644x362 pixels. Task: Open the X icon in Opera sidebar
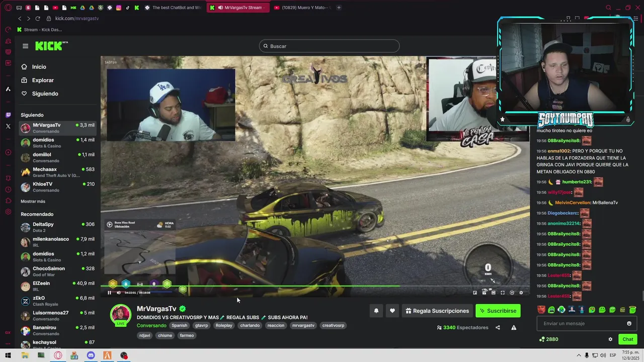8,126
